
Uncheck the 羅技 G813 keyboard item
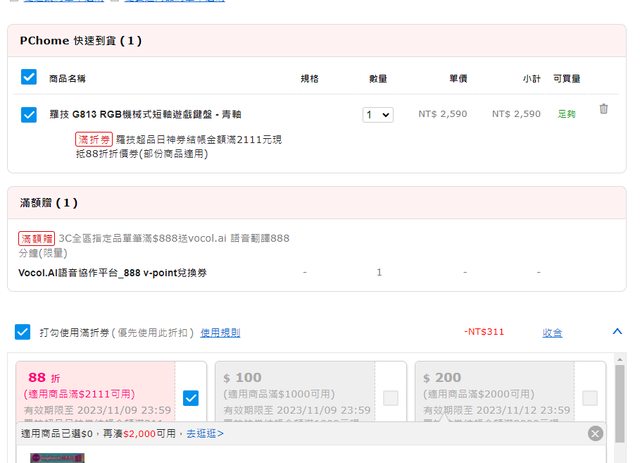click(x=29, y=114)
